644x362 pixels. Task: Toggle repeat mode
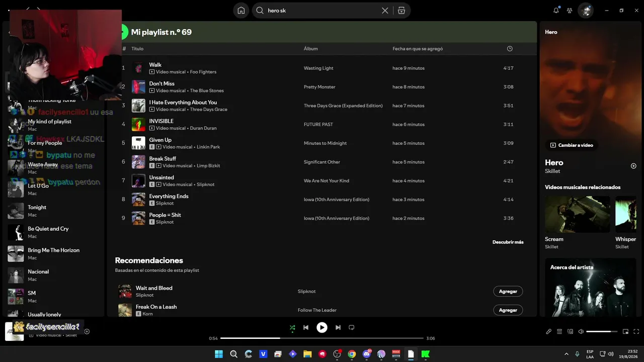click(x=352, y=328)
